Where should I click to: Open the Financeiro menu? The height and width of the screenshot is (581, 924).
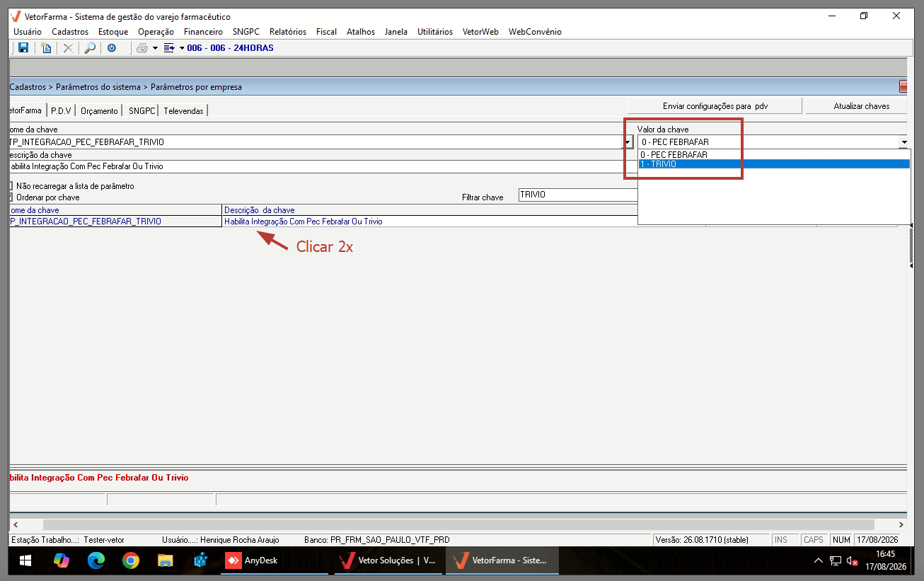coord(203,32)
